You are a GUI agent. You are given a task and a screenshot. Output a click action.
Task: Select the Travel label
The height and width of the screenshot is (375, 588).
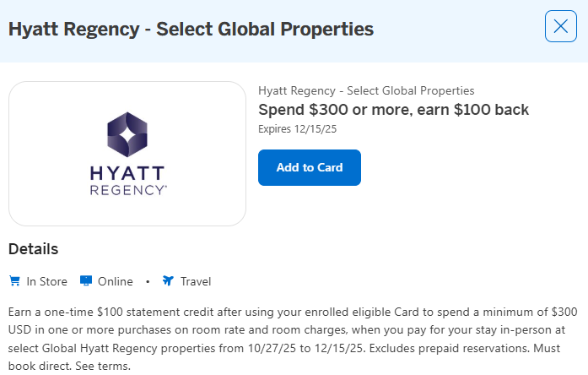pos(196,281)
